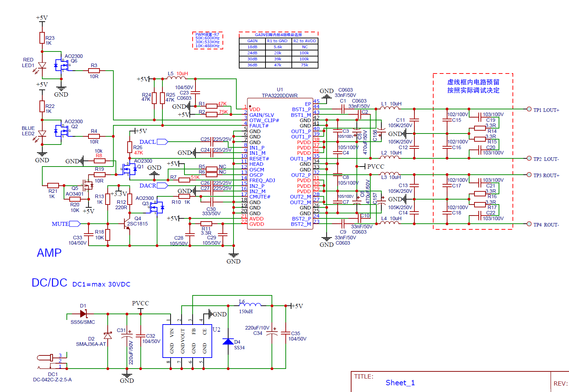Select the L5 10uH inductor coil

point(176,78)
